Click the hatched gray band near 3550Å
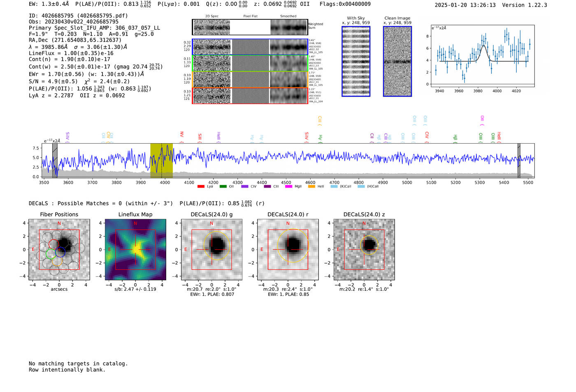 tap(55, 160)
